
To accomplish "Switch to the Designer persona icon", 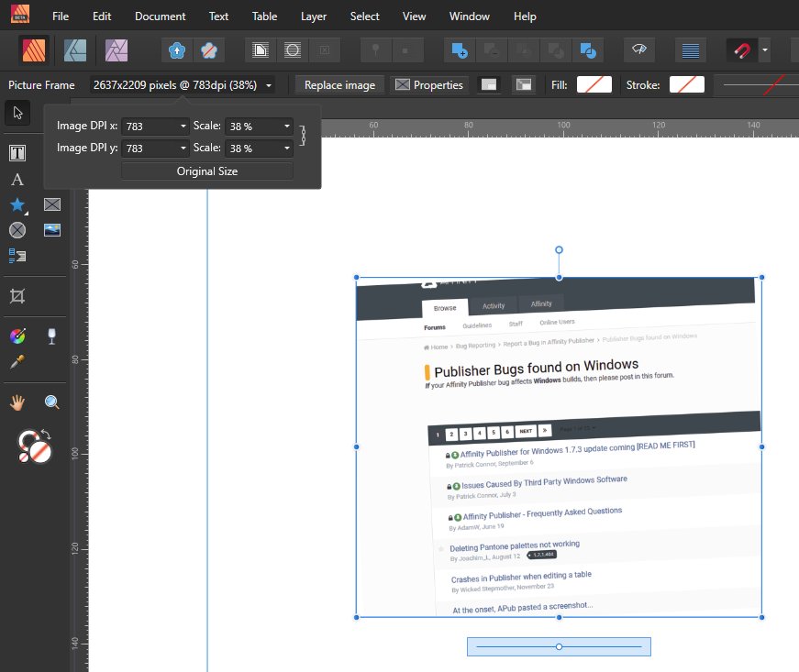I will tap(75, 50).
